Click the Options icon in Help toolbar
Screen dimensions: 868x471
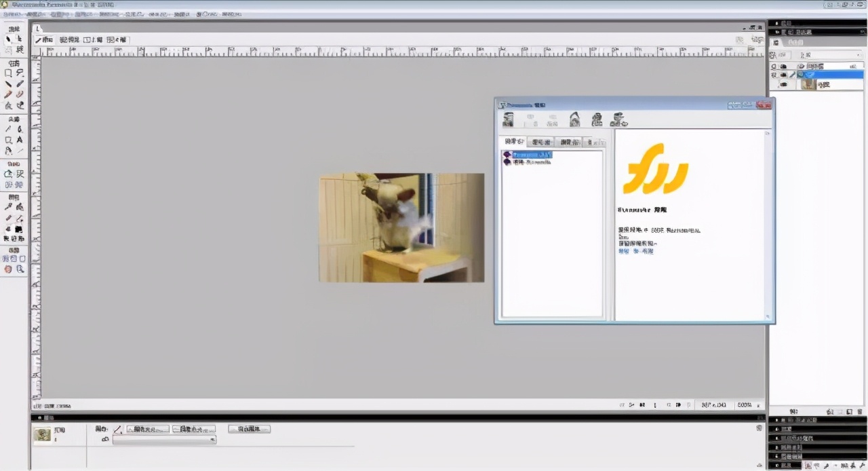pyautogui.click(x=618, y=120)
